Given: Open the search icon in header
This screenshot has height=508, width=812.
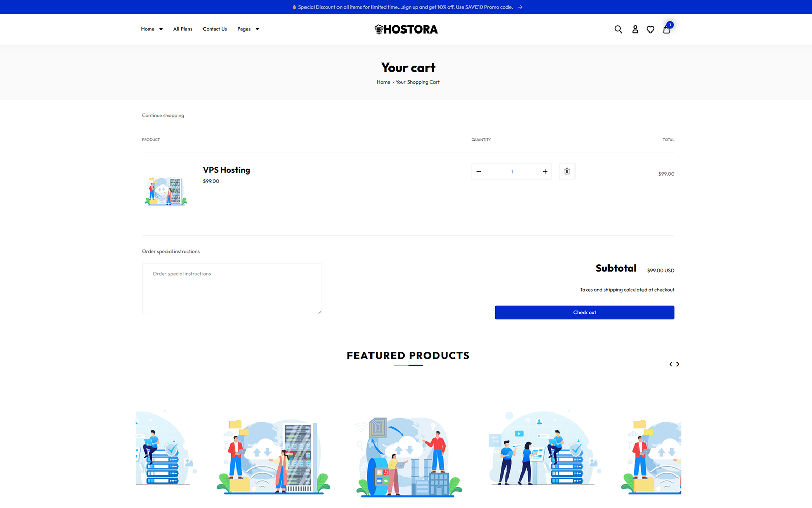Looking at the screenshot, I should [x=618, y=29].
